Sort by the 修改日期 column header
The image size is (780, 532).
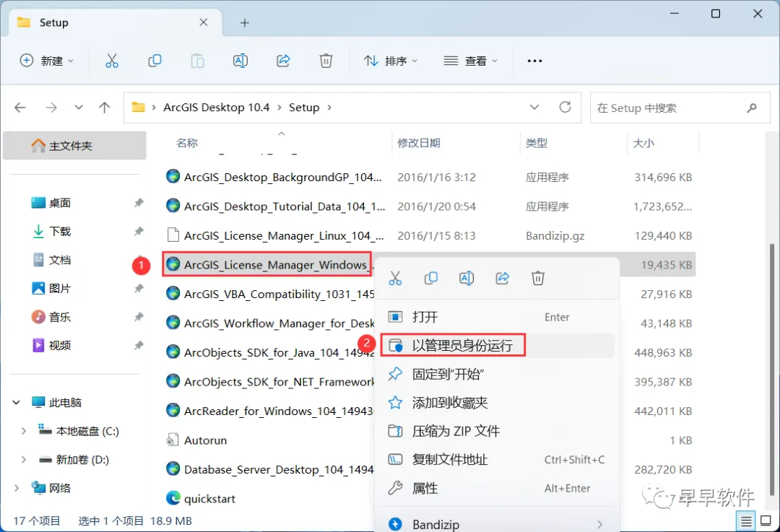pyautogui.click(x=419, y=143)
